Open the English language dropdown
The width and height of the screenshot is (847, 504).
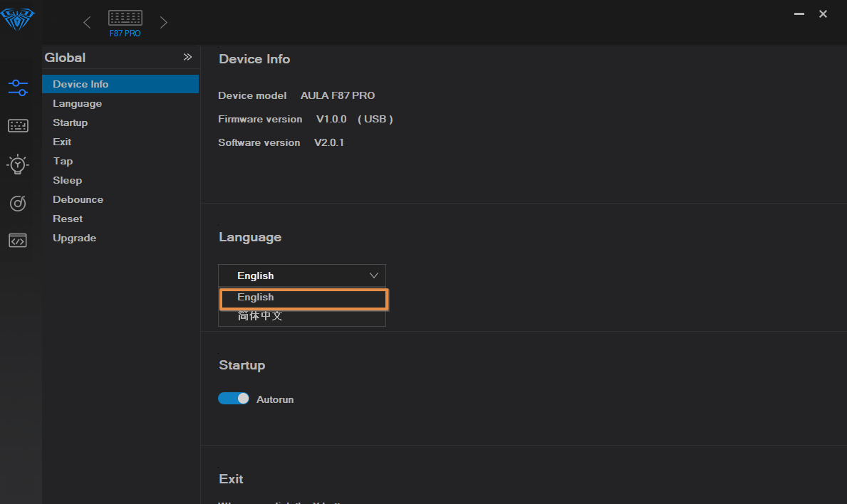pyautogui.click(x=302, y=275)
